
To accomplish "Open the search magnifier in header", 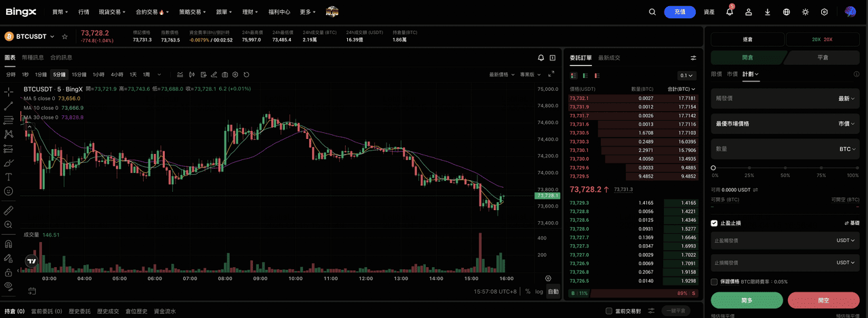I will 652,12.
